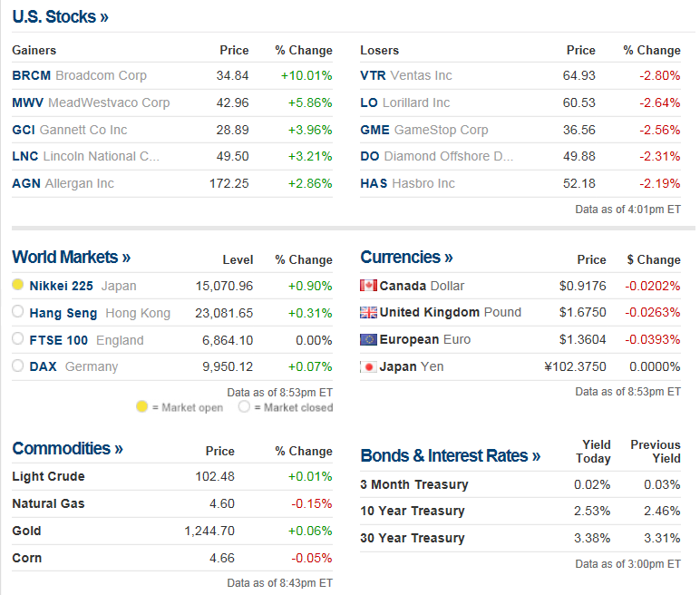Open the U.S. Stocks section heading
Viewport: 700px width, 595px height.
[x=60, y=16]
